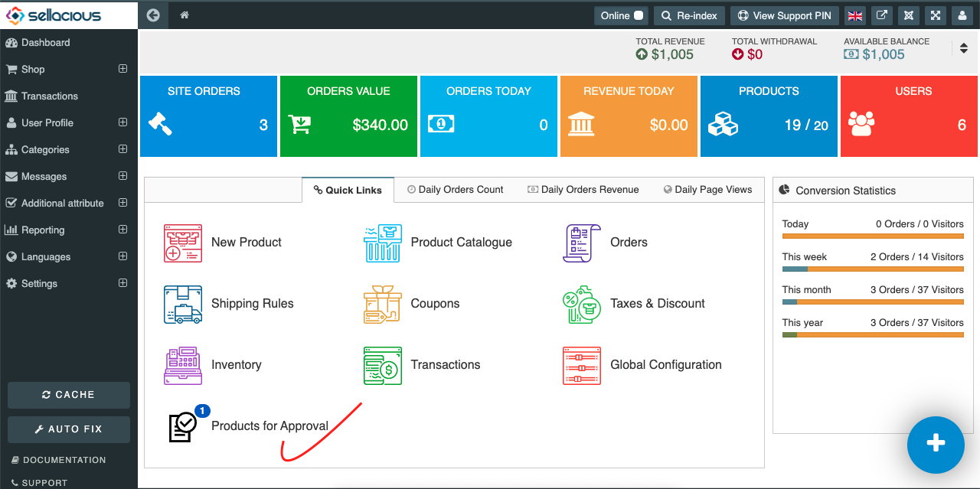The height and width of the screenshot is (489, 980).
Task: Expand the Messages sidebar menu
Action: 122,176
